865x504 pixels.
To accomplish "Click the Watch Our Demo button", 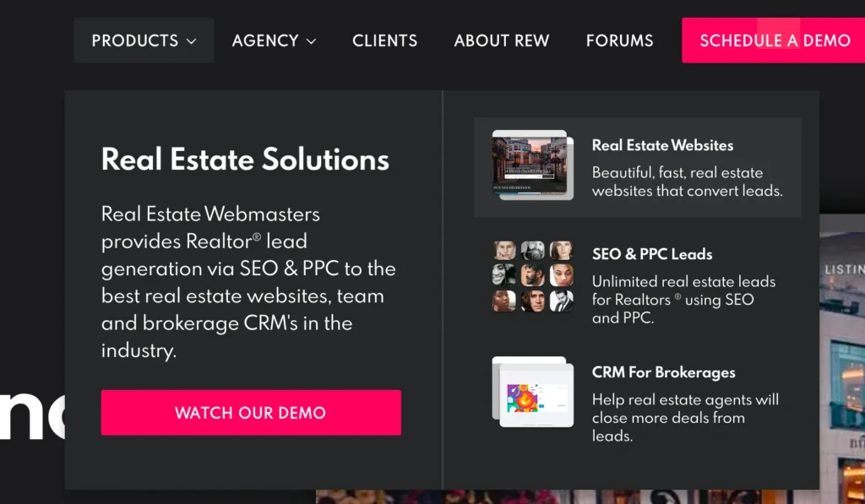I will [x=251, y=413].
